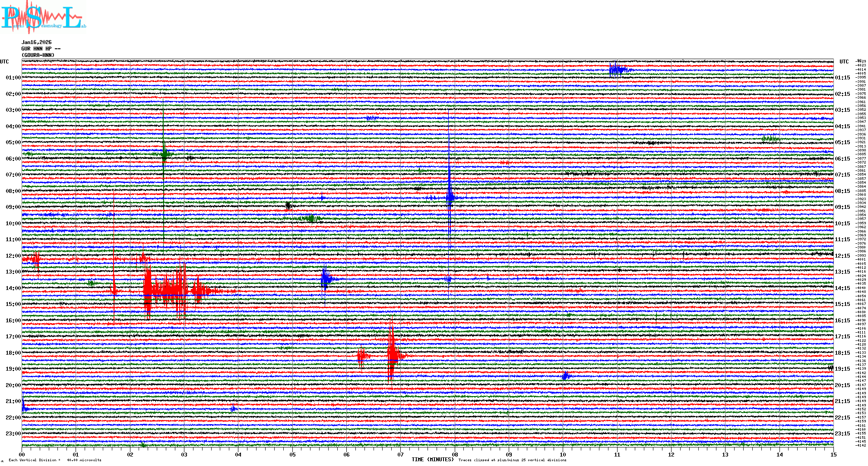Click the 19:15 time label on right axis

pos(842,369)
